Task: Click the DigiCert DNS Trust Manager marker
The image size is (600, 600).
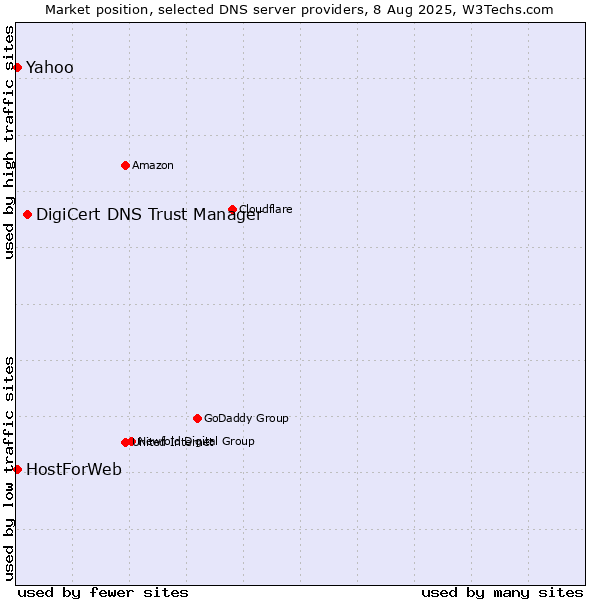Action: (27, 215)
